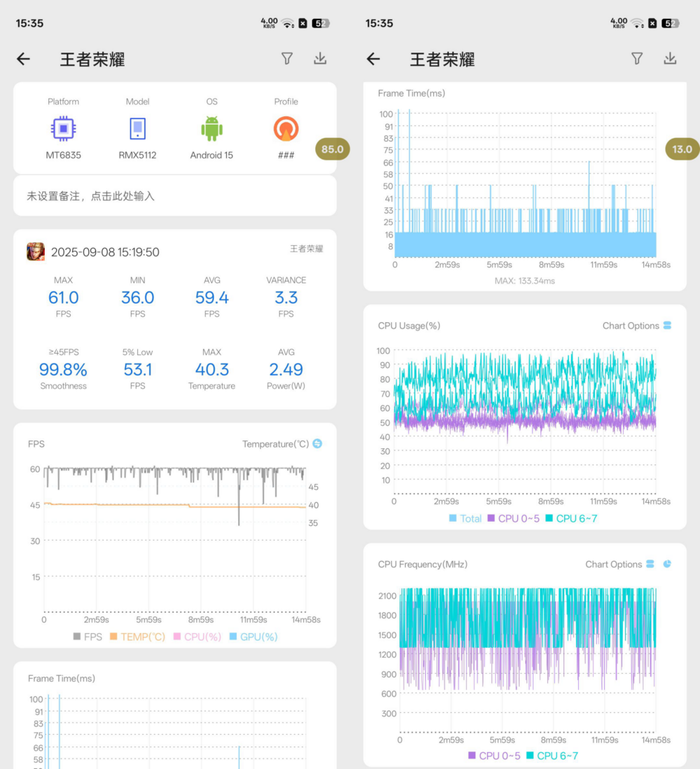
Task: Tap Frame Time(ms) title in right screen
Action: (x=412, y=93)
